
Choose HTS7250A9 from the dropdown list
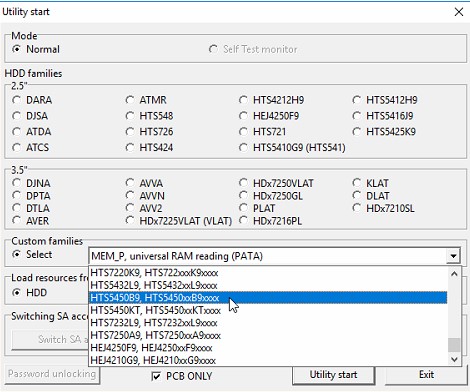pyautogui.click(x=268, y=335)
